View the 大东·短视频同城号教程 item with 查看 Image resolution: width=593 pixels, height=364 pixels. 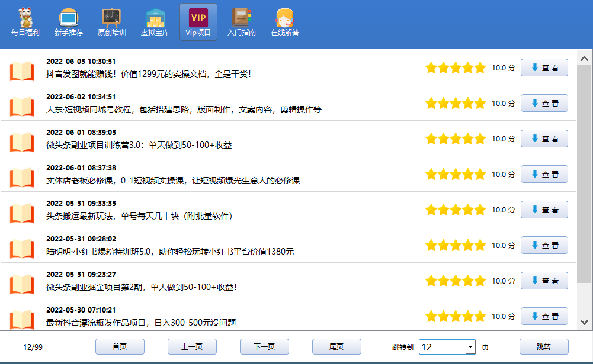point(544,103)
